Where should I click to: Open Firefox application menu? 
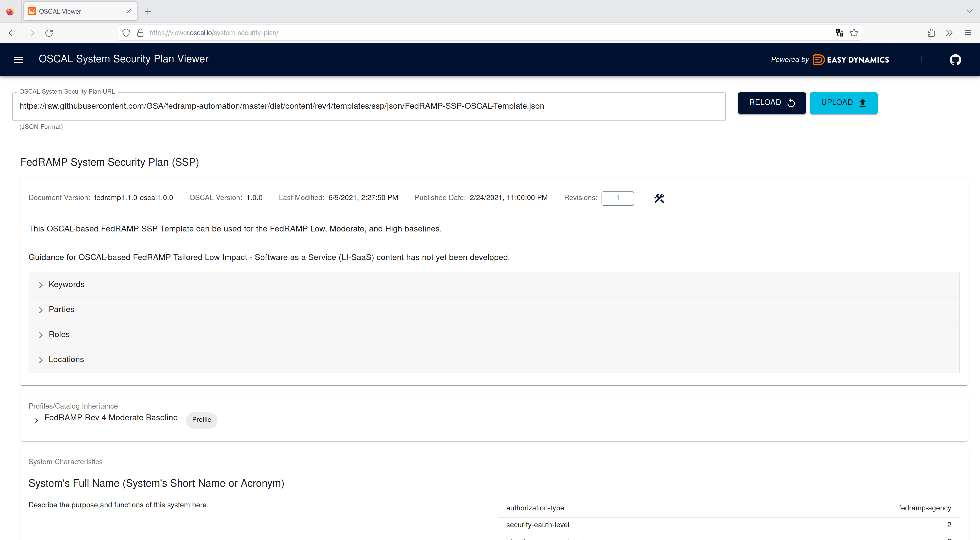[967, 33]
